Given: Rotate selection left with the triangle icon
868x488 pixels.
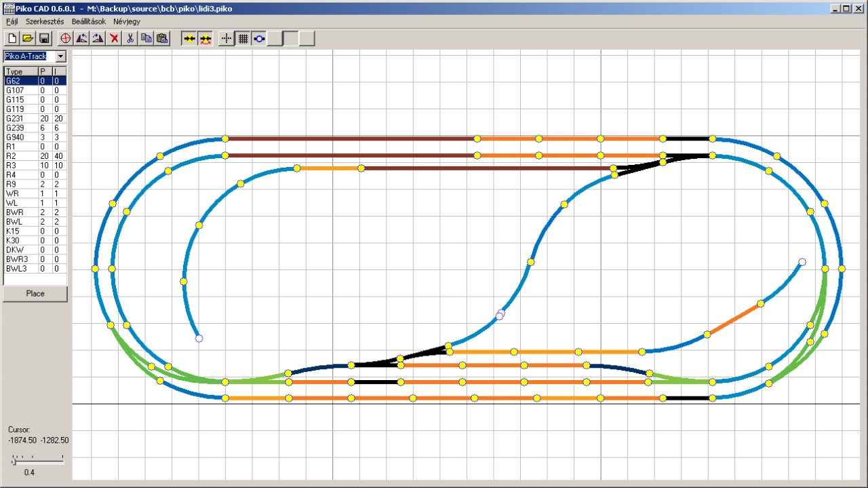Looking at the screenshot, I should 82,39.
